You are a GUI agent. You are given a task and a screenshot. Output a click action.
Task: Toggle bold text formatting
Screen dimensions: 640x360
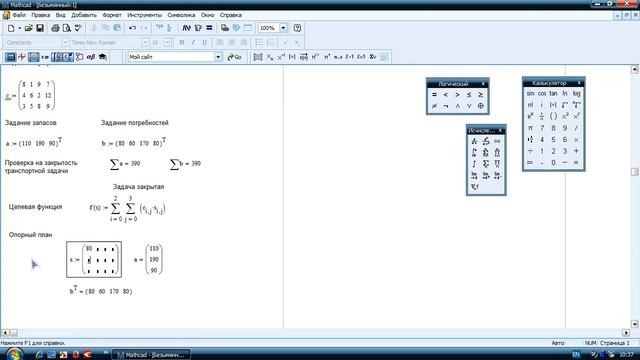pos(182,42)
